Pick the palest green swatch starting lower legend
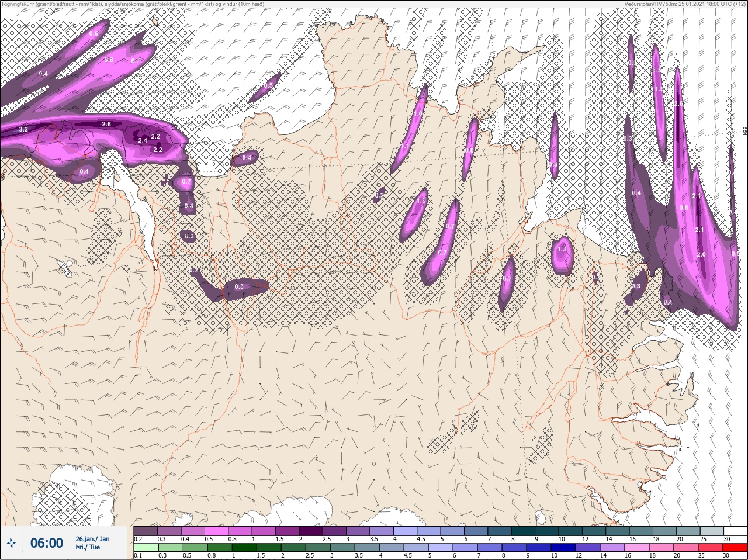 146,548
